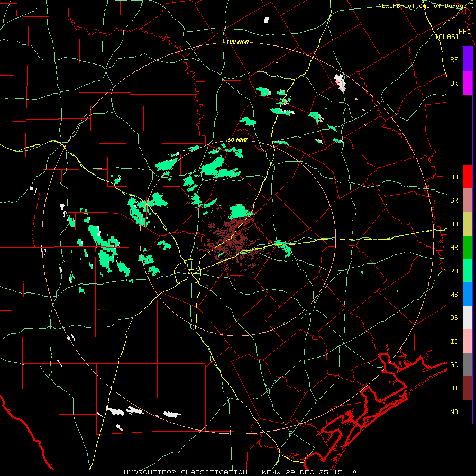Screen dimensions: 476x476
Task: Click the ND legend label
Action: click(x=454, y=412)
